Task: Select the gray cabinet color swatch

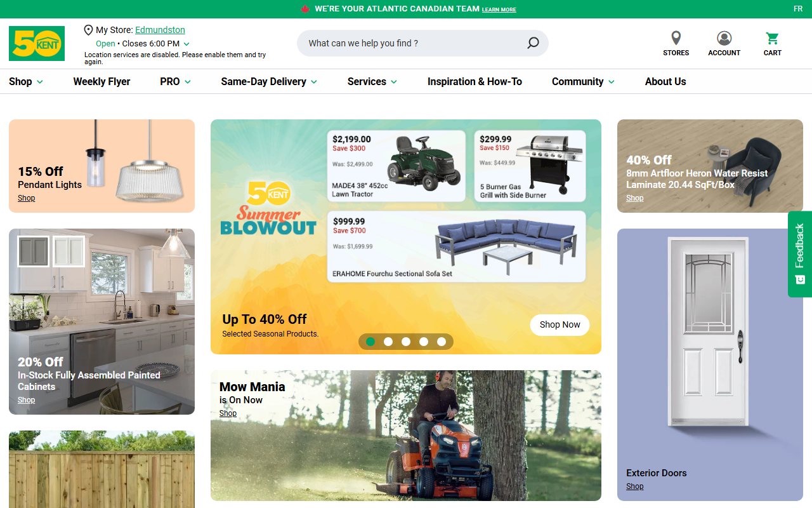Action: [x=33, y=251]
